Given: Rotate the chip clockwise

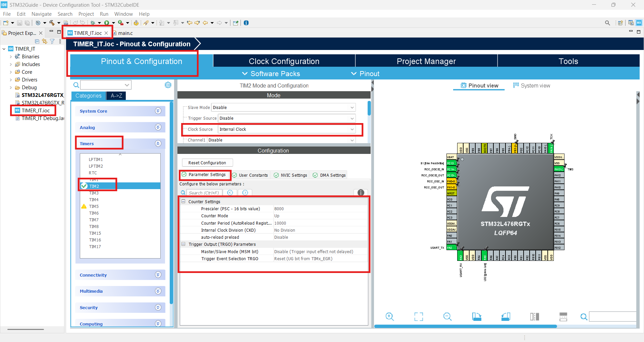Looking at the screenshot, I should point(477,317).
